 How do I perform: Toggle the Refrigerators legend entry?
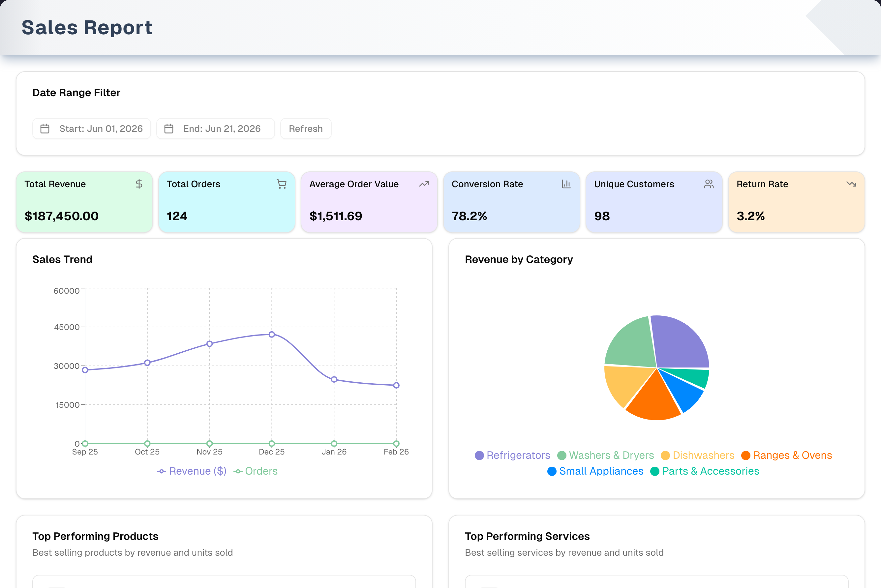512,455
